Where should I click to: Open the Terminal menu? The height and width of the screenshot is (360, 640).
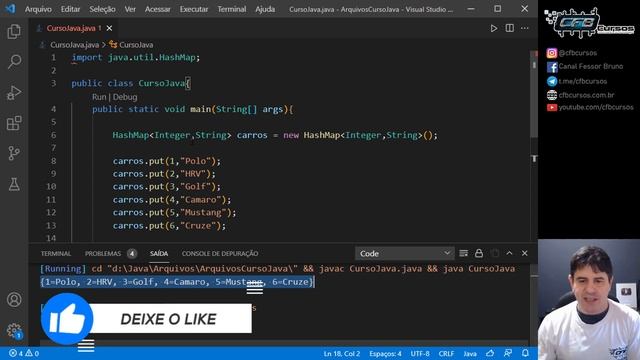[x=231, y=9]
